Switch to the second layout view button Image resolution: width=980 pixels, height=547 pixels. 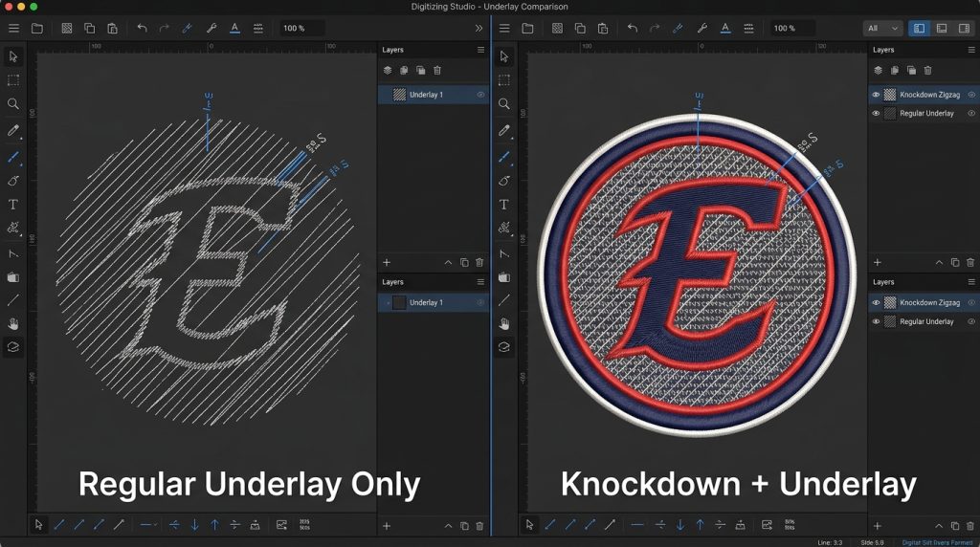942,28
